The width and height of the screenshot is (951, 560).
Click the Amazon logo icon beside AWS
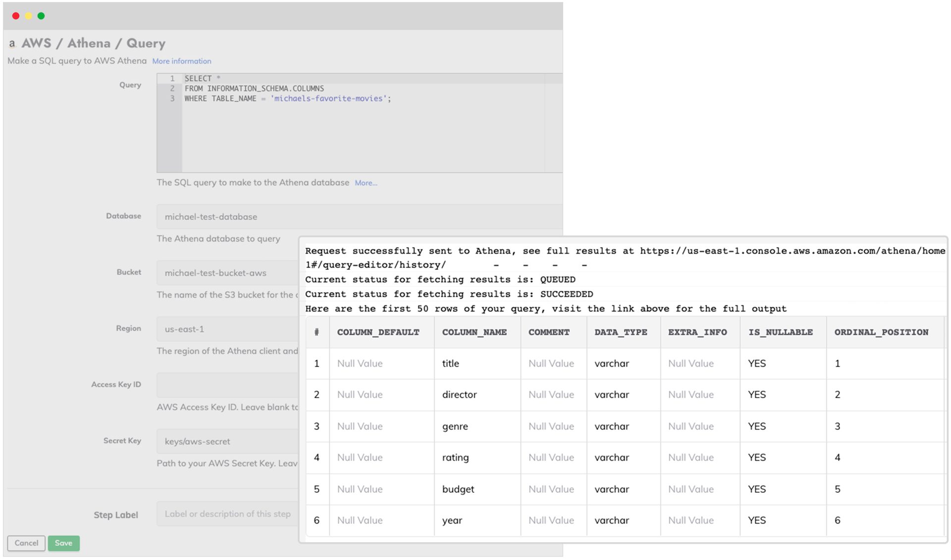(x=12, y=44)
